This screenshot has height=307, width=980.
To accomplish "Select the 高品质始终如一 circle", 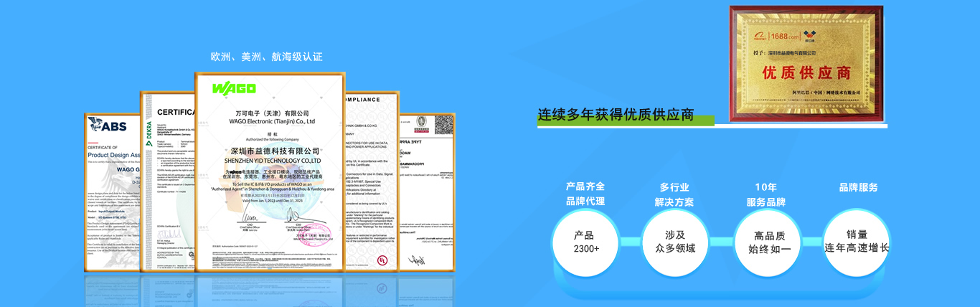I will click(x=769, y=242).
